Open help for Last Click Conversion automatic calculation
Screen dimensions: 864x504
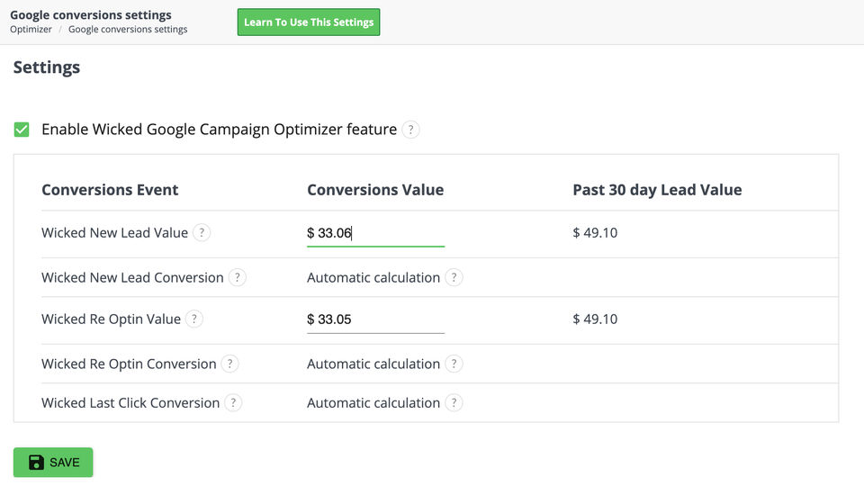[454, 403]
